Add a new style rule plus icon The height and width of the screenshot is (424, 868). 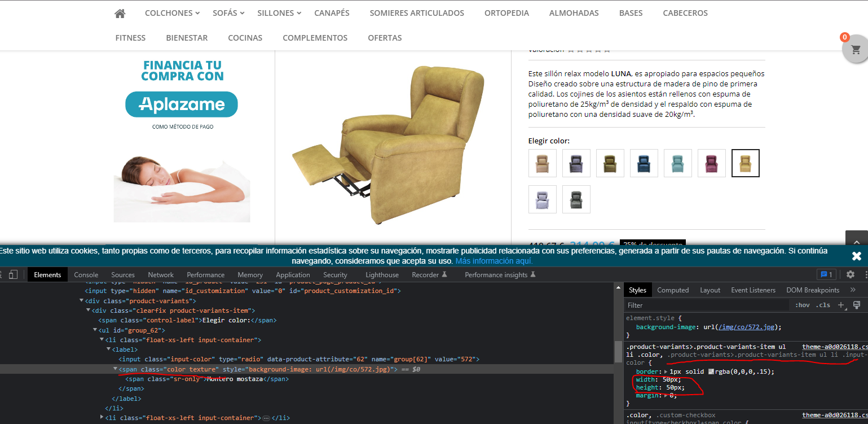841,305
